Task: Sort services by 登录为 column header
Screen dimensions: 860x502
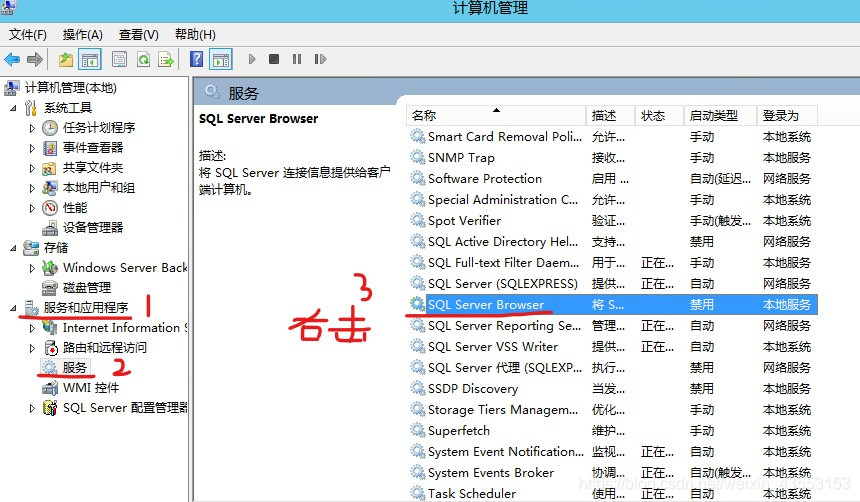Action: click(x=787, y=116)
